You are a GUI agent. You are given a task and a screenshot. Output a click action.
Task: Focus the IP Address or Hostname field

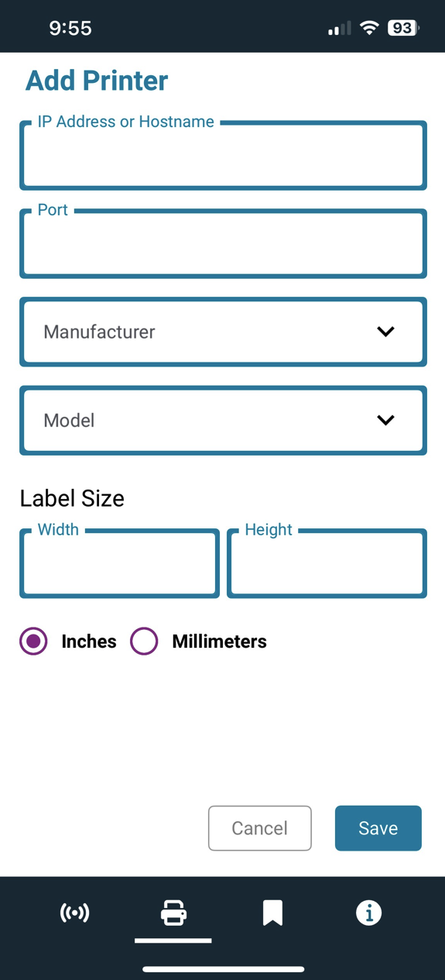pos(223,155)
